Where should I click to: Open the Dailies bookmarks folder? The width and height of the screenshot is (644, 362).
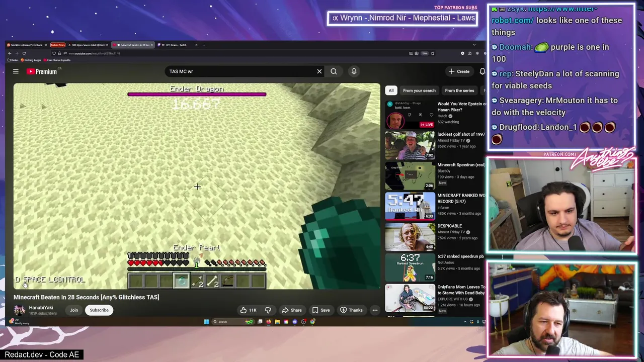13,60
